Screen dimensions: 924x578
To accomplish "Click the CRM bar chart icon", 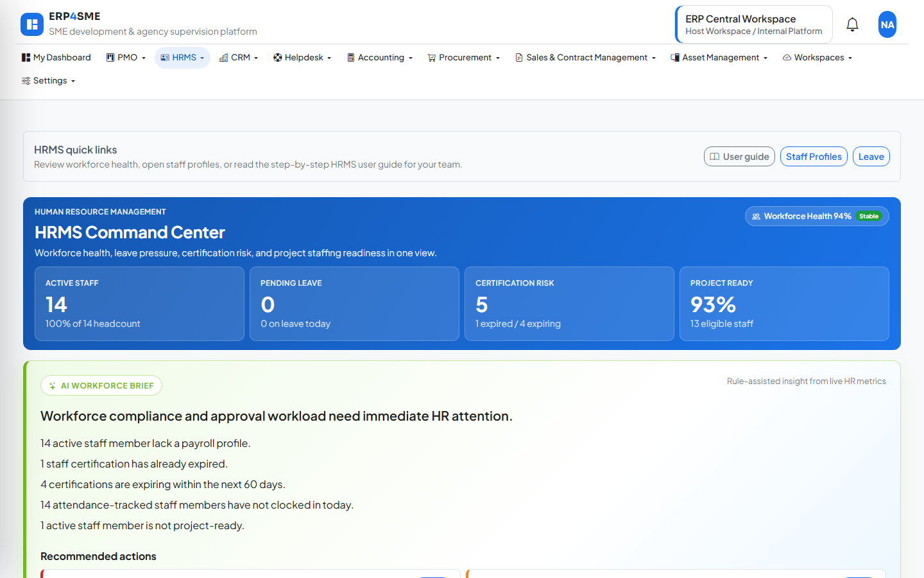I will (224, 57).
